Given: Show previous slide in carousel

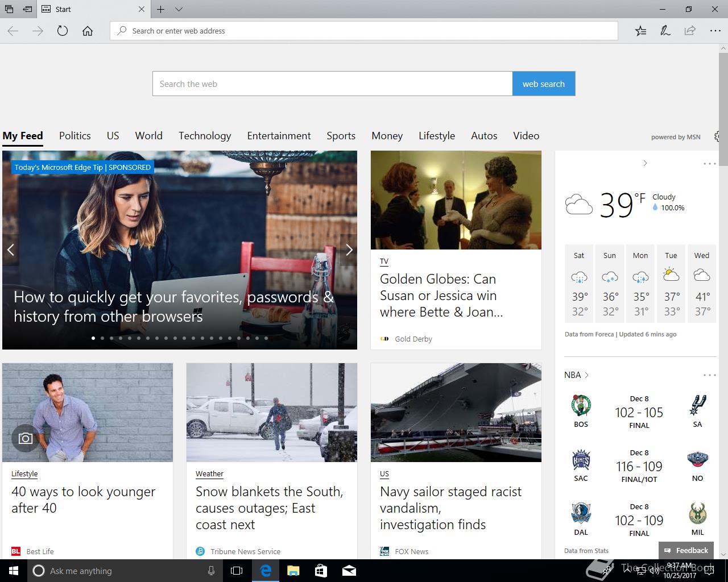Looking at the screenshot, I should pos(10,250).
